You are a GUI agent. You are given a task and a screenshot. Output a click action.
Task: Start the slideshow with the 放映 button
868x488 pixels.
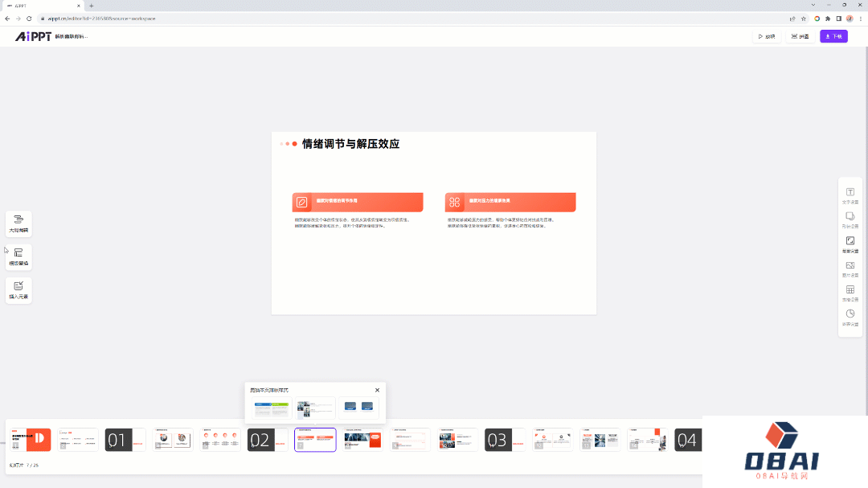(766, 36)
